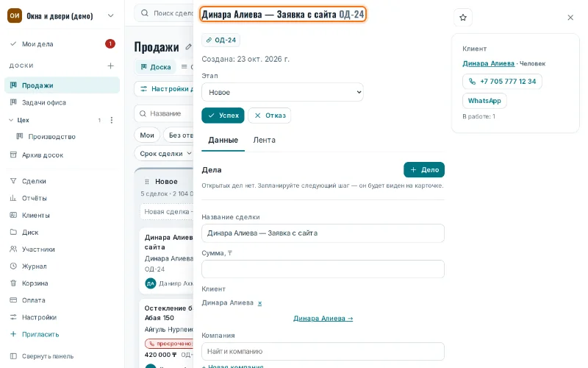Open Динара Алиева → client link
588x368 pixels.
(323, 319)
